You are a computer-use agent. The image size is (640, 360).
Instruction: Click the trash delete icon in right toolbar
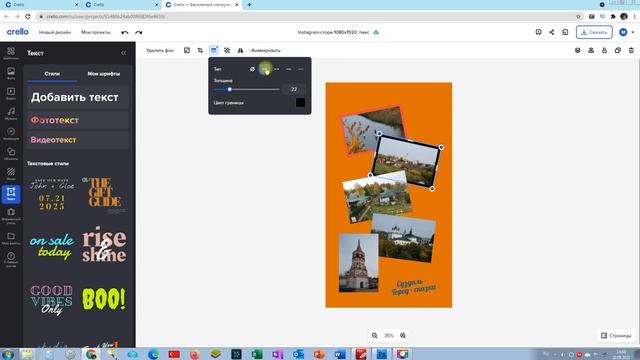pos(631,50)
